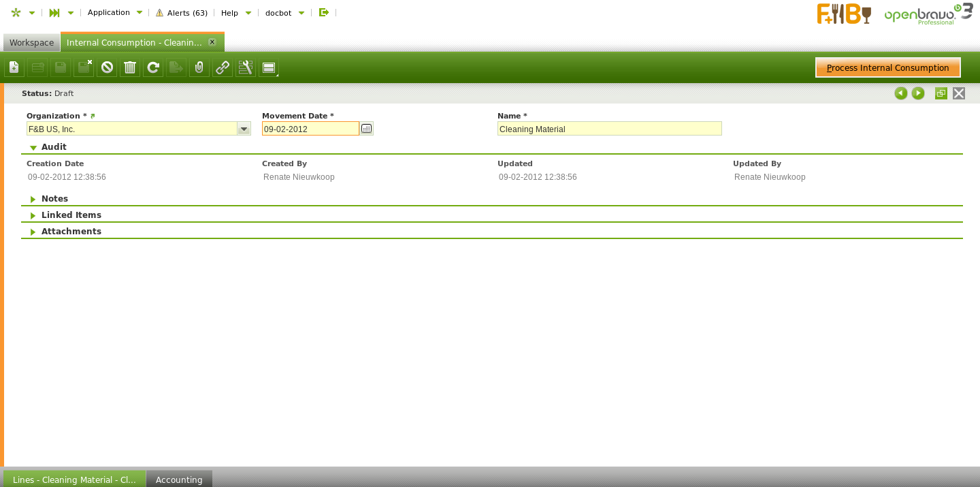
Task: Refresh the record with the reload icon
Action: click(153, 67)
